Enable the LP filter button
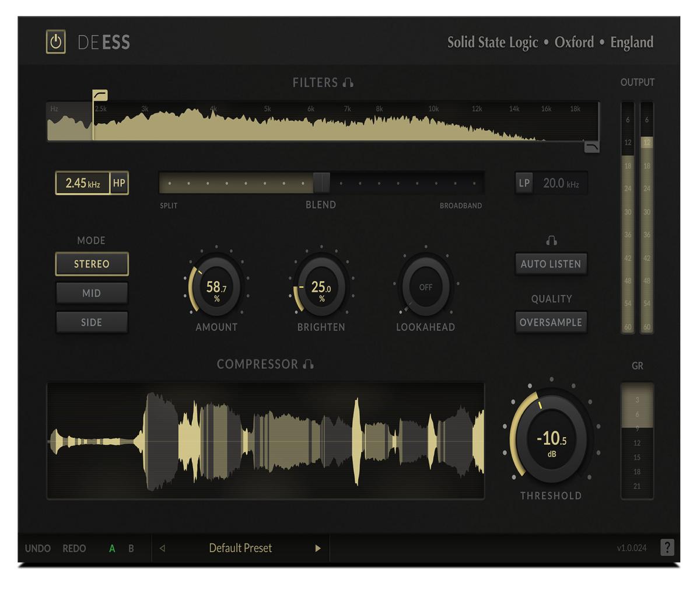Image resolution: width=700 pixels, height=589 pixels. click(524, 183)
